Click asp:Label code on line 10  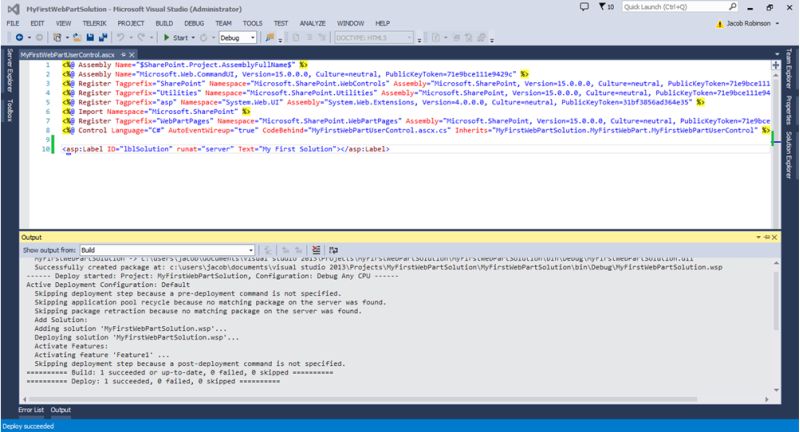[226, 149]
